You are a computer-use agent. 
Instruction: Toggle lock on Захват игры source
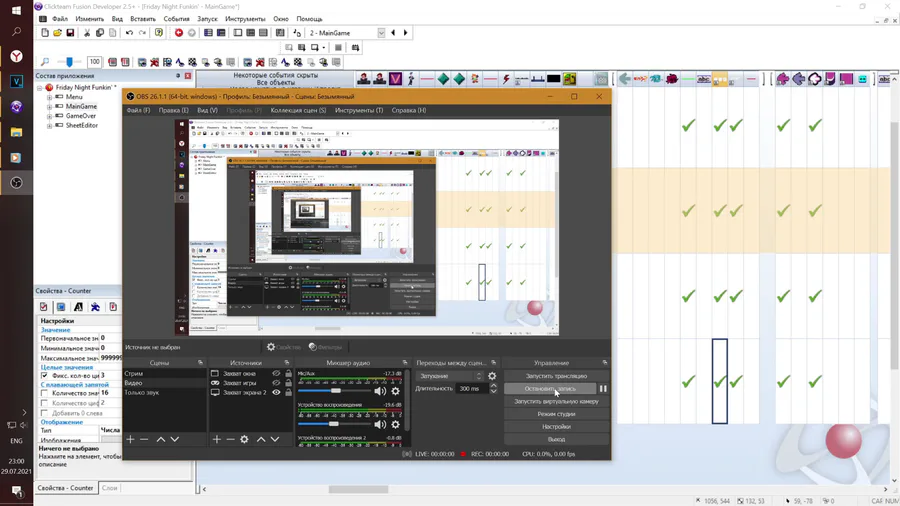(x=288, y=383)
